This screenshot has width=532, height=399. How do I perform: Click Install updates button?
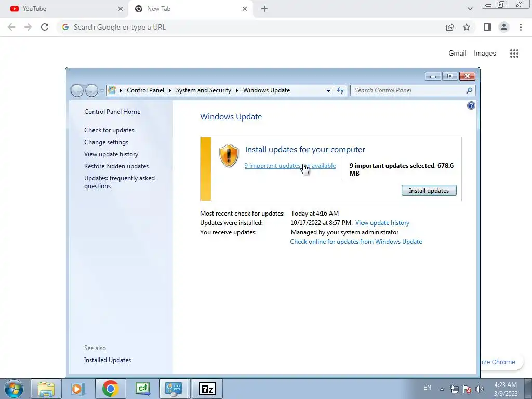click(x=429, y=190)
